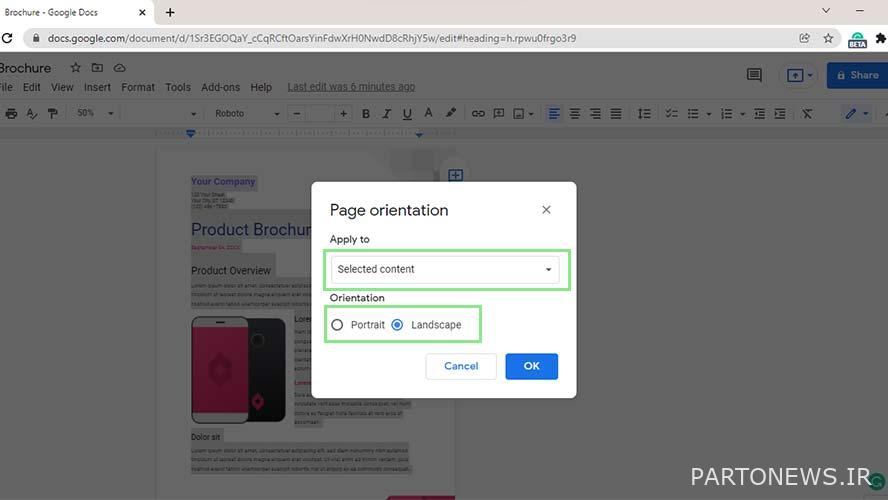Click the bulleted list icon
Viewport: 888px width, 500px height.
(x=693, y=114)
